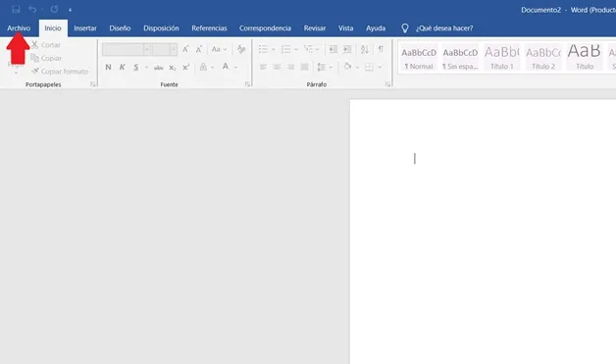
Task: Open the font color dropdown arrow
Action: 235,68
